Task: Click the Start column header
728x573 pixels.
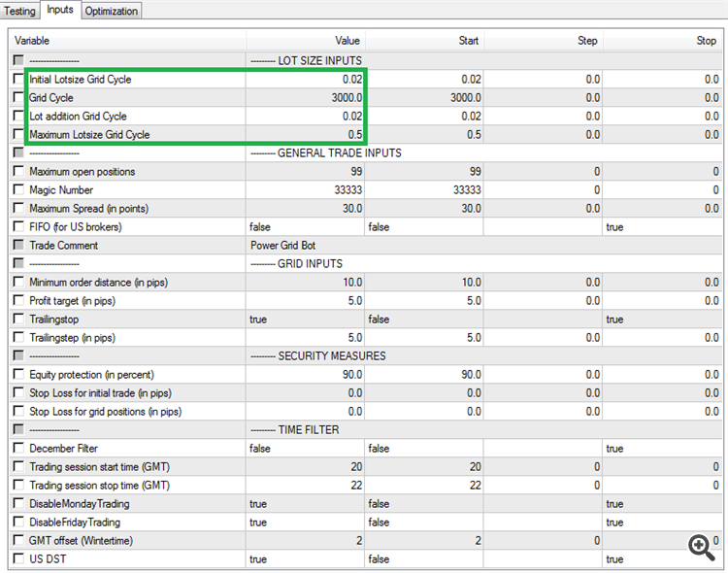Action: (x=424, y=41)
